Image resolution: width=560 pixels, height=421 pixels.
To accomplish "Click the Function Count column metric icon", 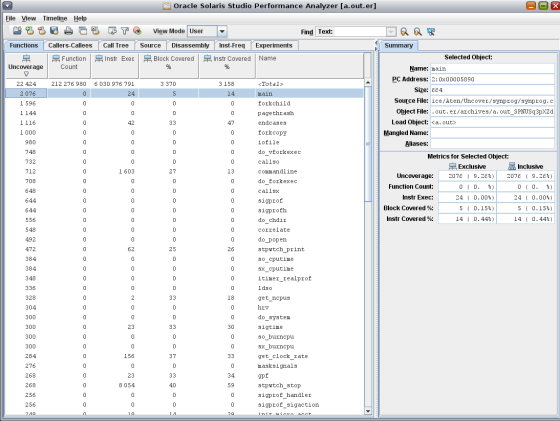I will pos(56,58).
